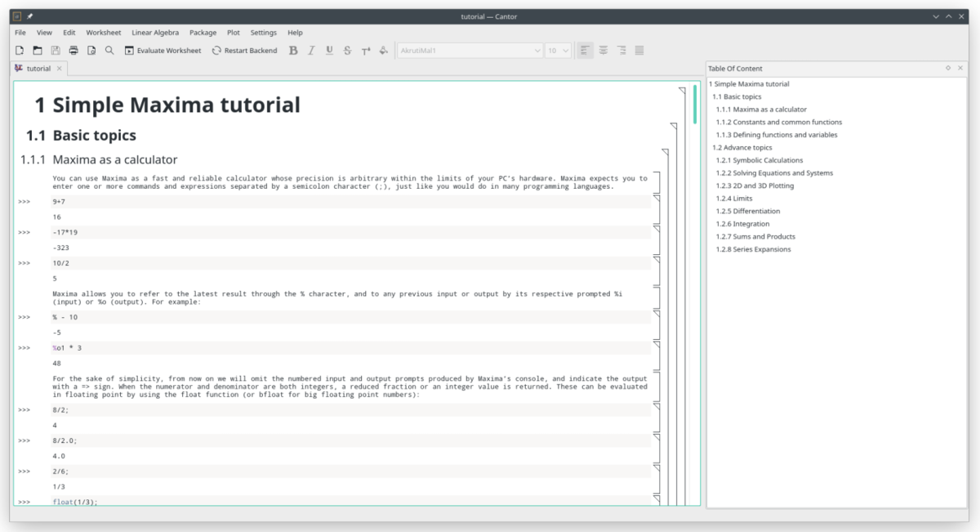Click the worksheet vertical scrollbar handle
Screen dimensions: 980x532
[x=696, y=104]
